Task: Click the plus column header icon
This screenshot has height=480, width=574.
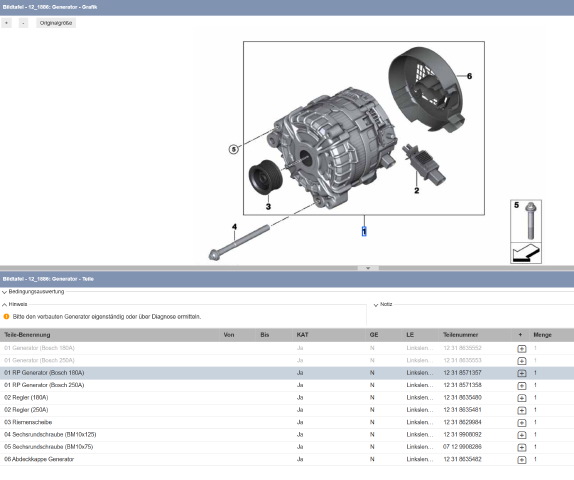Action: tap(520, 335)
